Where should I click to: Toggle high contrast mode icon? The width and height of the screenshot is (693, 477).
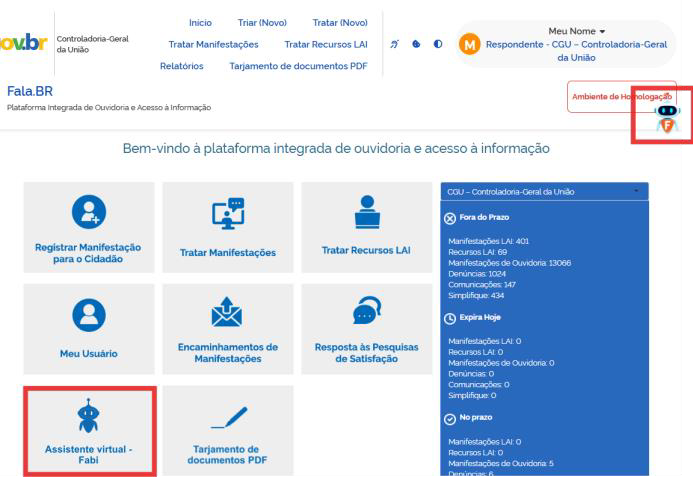[438, 44]
